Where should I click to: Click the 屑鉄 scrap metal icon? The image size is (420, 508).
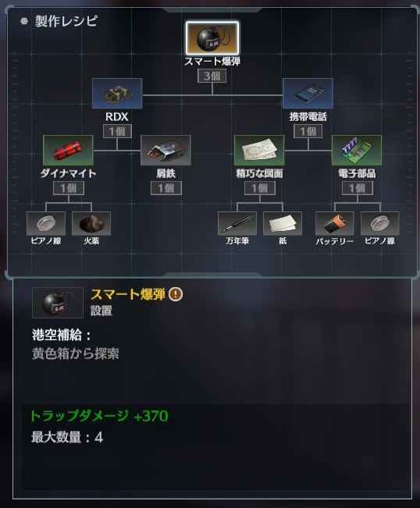(x=166, y=150)
